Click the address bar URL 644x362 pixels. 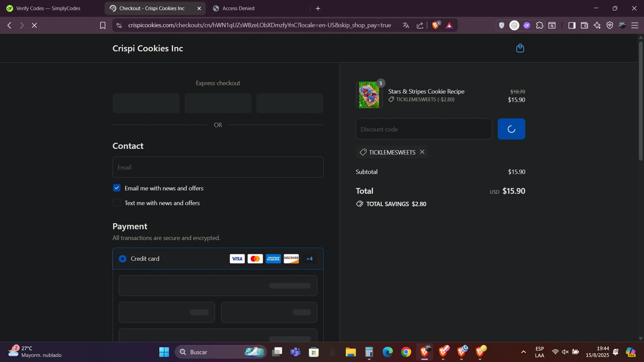259,25
